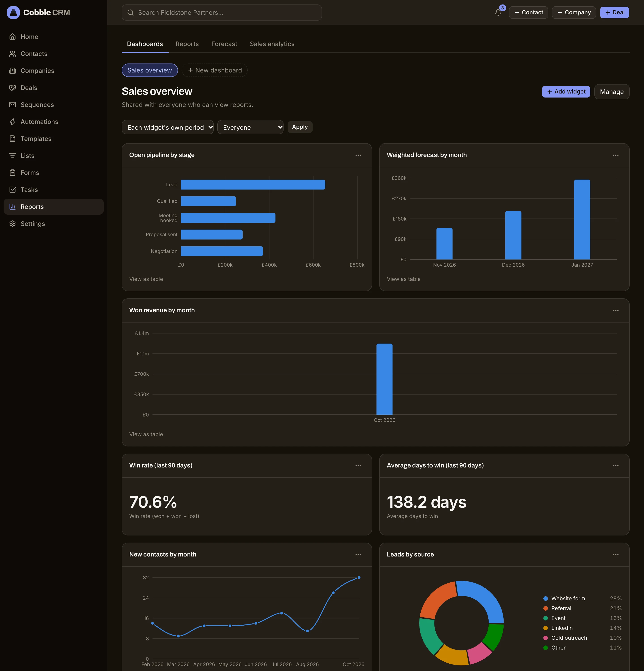Open Forms in the sidebar
644x671 pixels.
point(53,173)
